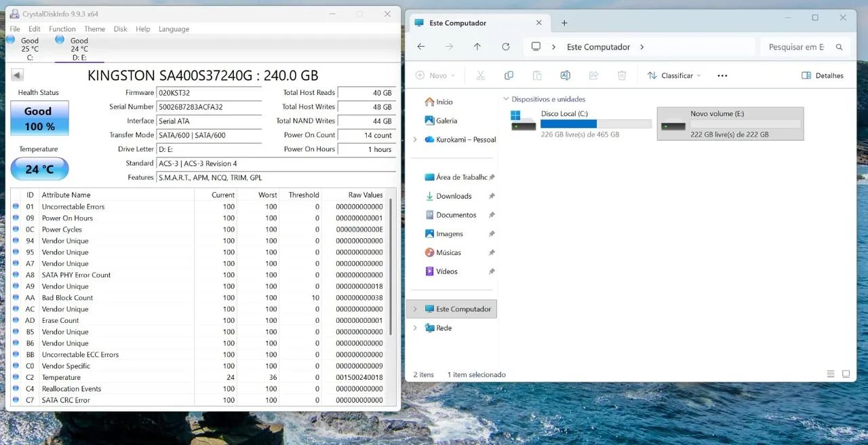Viewport: 868px width, 445px height.
Task: Open Downloads in the sidebar
Action: click(x=454, y=196)
